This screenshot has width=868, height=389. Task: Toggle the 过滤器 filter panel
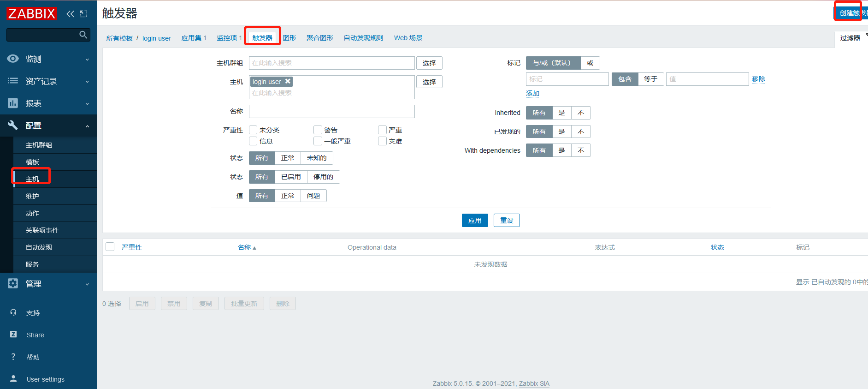[x=850, y=38]
